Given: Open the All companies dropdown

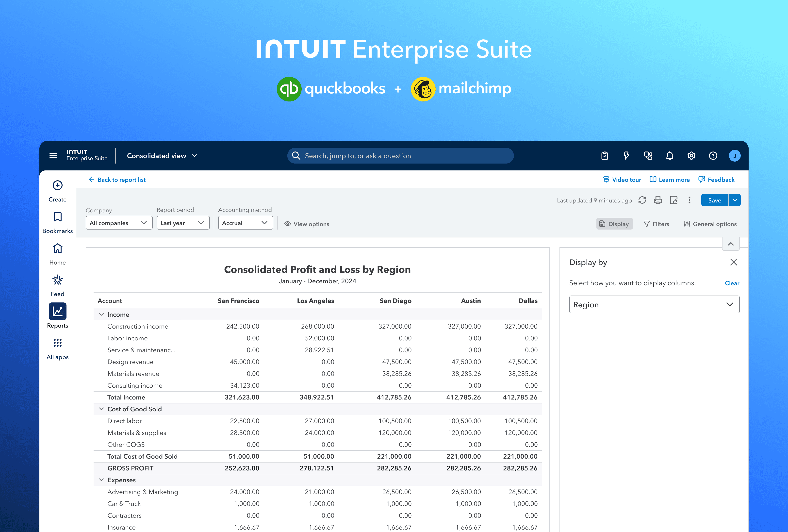Looking at the screenshot, I should 119,223.
